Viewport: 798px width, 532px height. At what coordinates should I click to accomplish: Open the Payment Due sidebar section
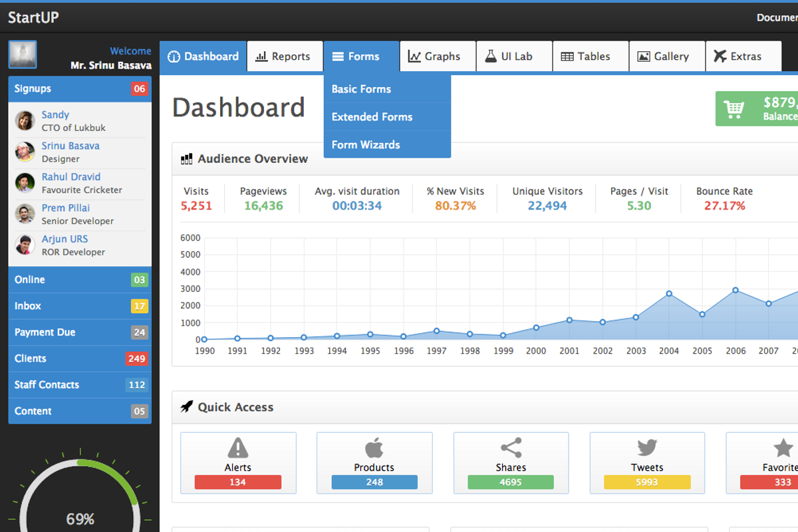80,332
